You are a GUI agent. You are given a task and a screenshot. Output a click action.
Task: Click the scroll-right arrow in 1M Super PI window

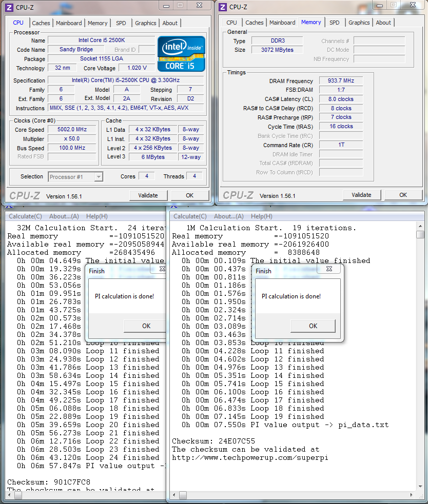412,495
